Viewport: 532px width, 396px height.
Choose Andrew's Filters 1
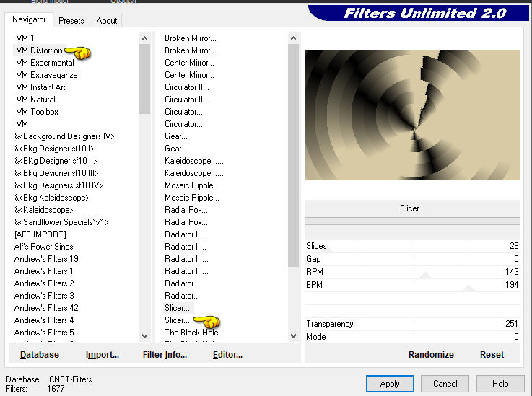point(43,271)
